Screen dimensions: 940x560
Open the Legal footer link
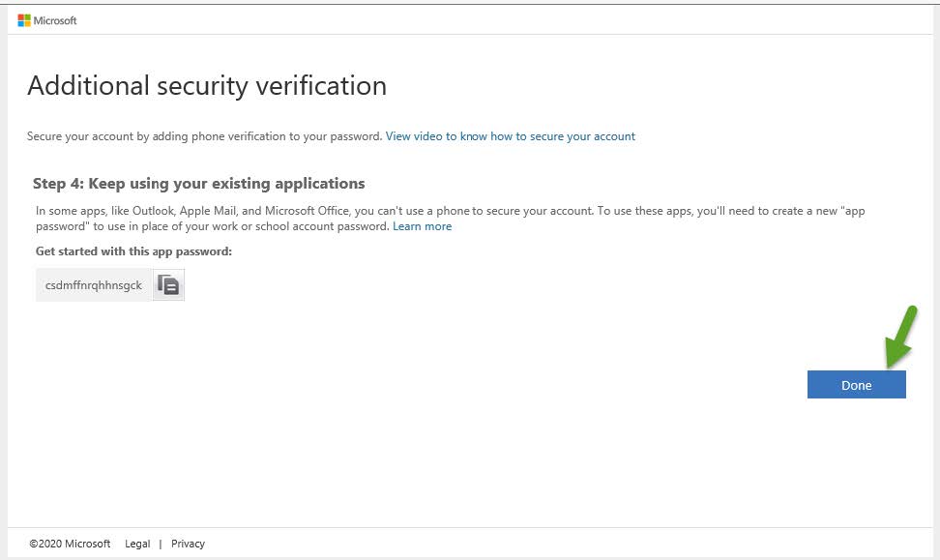coord(137,544)
